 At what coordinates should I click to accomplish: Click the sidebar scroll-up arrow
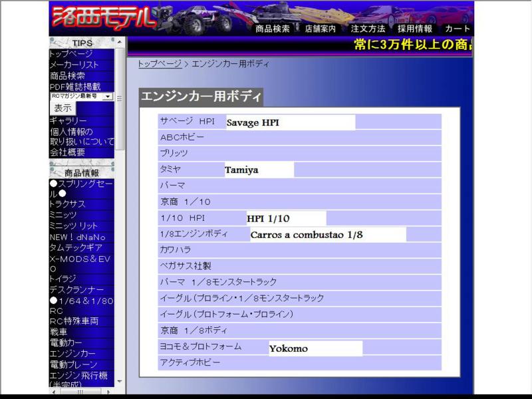click(x=120, y=42)
